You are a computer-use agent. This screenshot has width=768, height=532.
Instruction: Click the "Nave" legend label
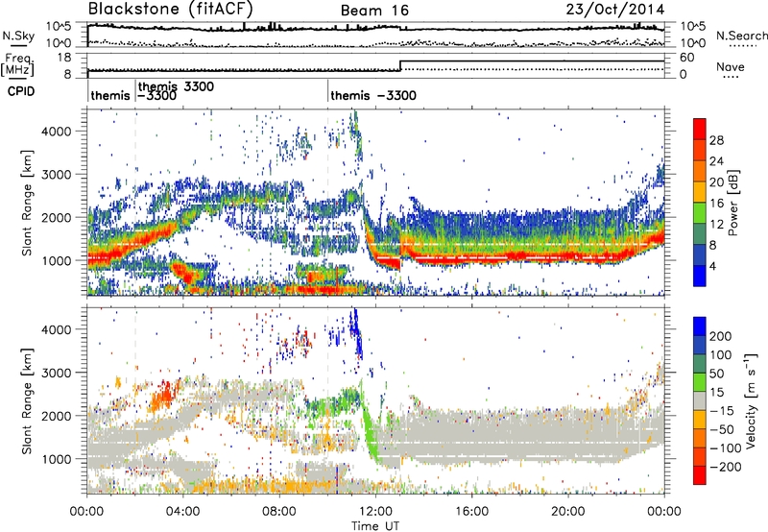[x=731, y=66]
